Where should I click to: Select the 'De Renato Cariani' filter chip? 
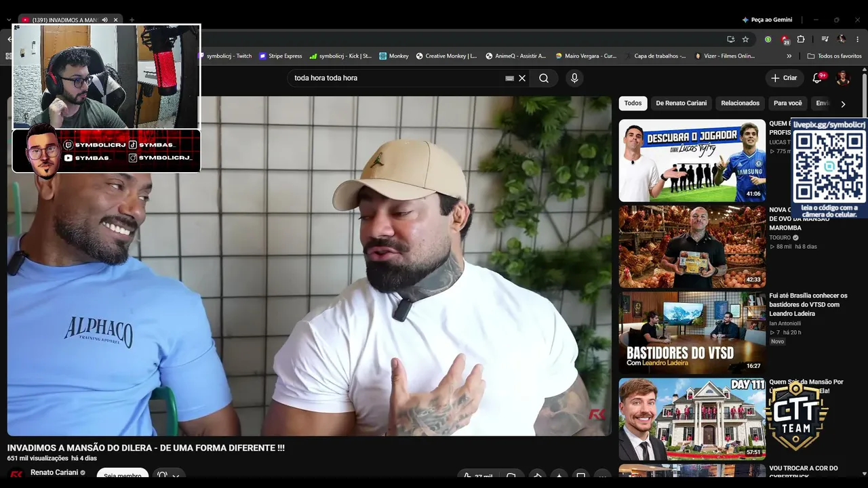(681, 104)
